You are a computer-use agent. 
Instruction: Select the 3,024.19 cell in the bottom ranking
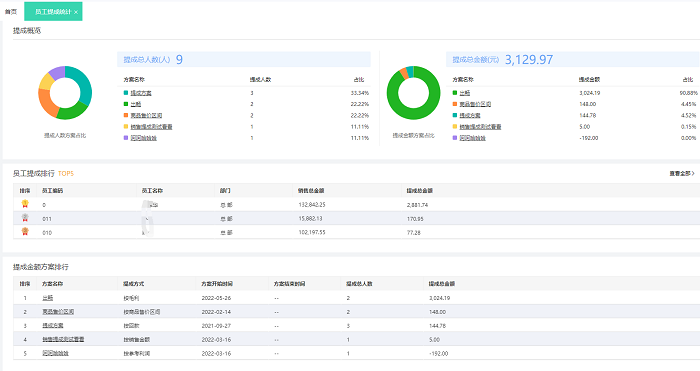(439, 298)
